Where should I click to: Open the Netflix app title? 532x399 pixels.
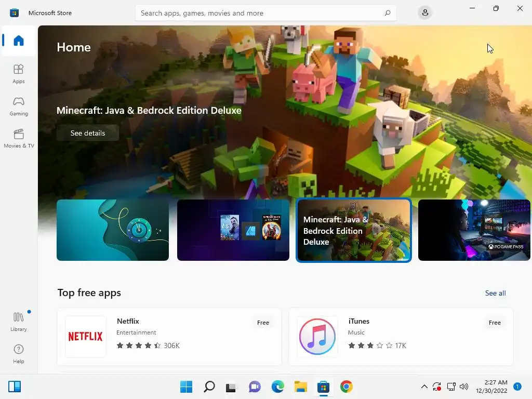point(128,321)
